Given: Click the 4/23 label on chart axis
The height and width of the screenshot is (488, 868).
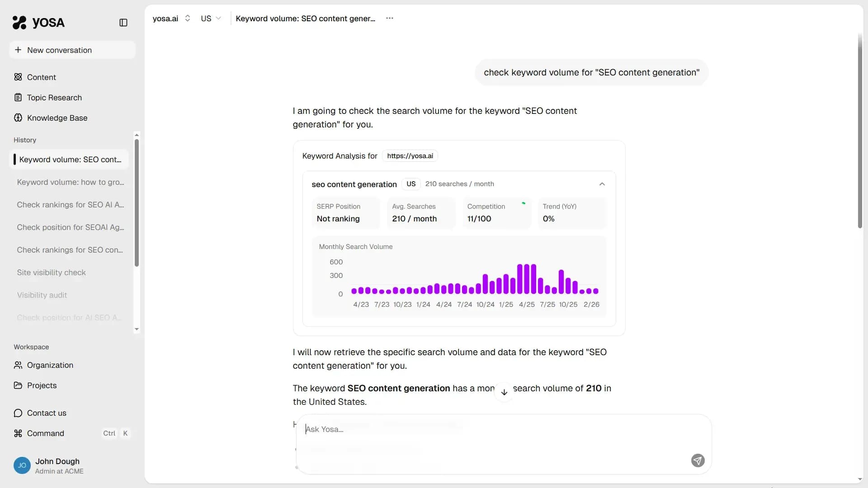Looking at the screenshot, I should (361, 305).
